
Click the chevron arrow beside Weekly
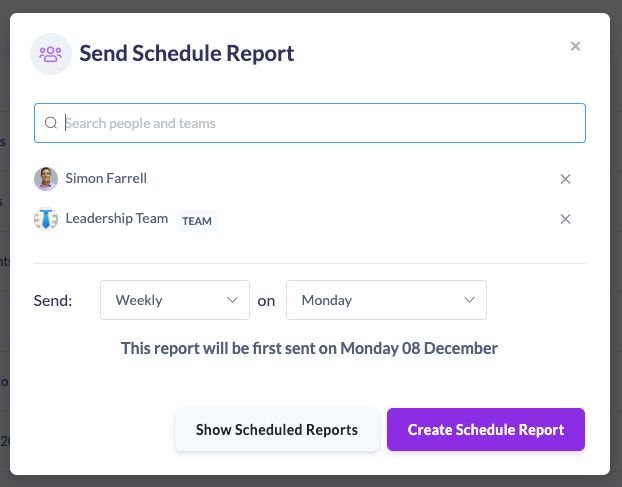(233, 300)
